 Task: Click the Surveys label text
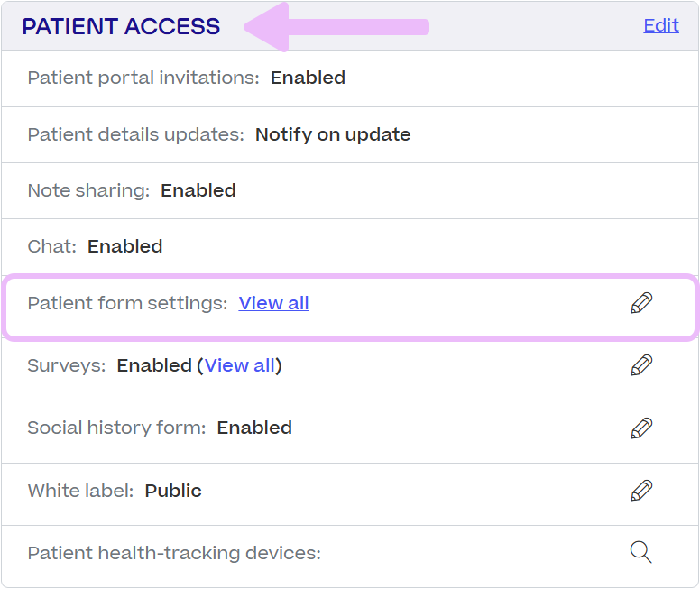tap(66, 365)
